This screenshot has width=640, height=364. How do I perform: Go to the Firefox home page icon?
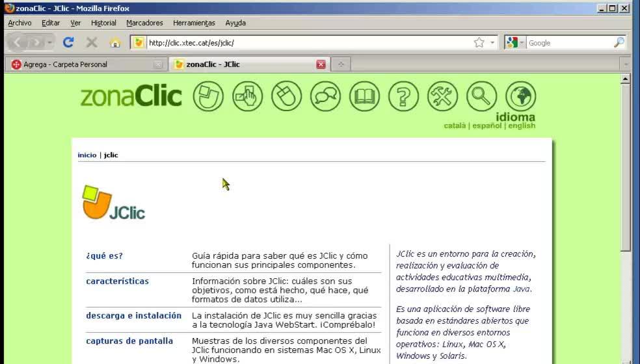(x=115, y=42)
